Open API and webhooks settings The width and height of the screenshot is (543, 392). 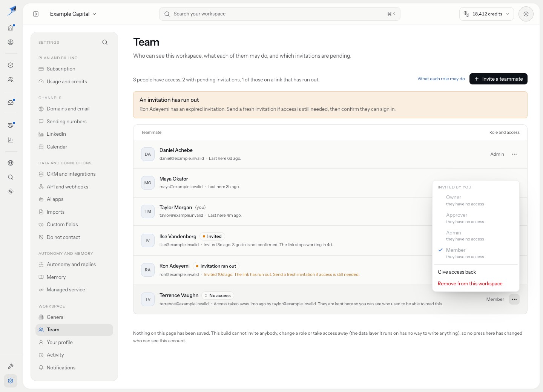[x=74, y=187]
